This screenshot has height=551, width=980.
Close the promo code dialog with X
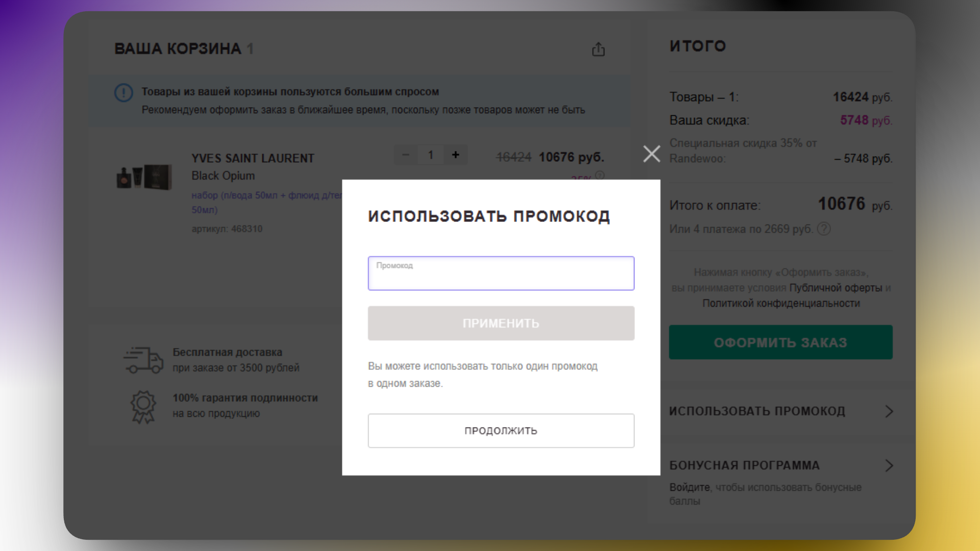651,154
